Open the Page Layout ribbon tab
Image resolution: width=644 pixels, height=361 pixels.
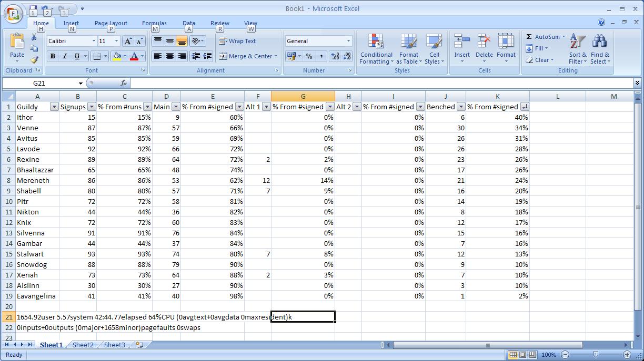coord(111,23)
